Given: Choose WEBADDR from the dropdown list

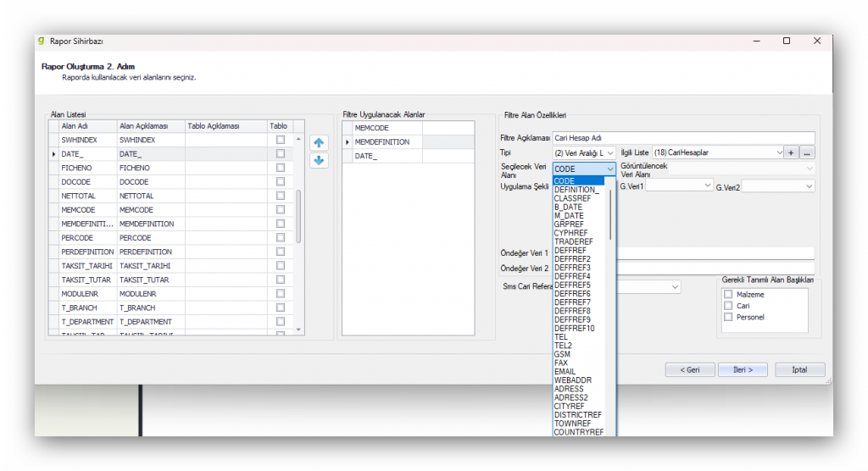Looking at the screenshot, I should coord(573,380).
